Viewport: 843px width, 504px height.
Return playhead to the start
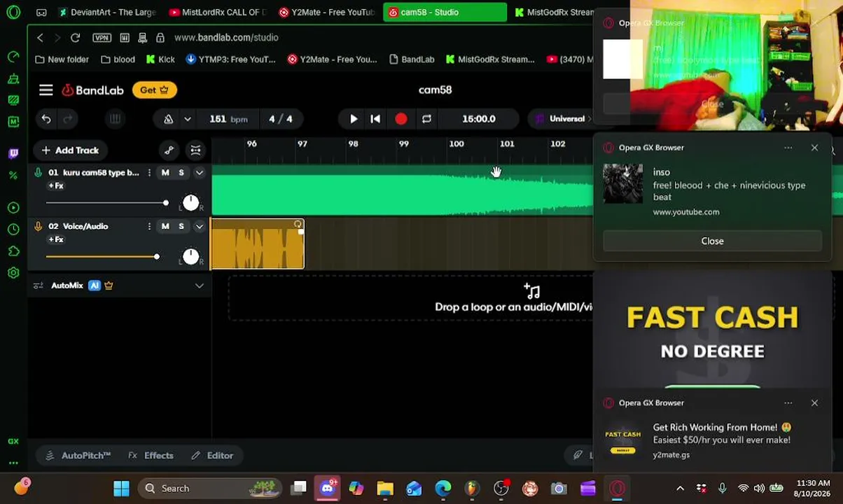375,119
